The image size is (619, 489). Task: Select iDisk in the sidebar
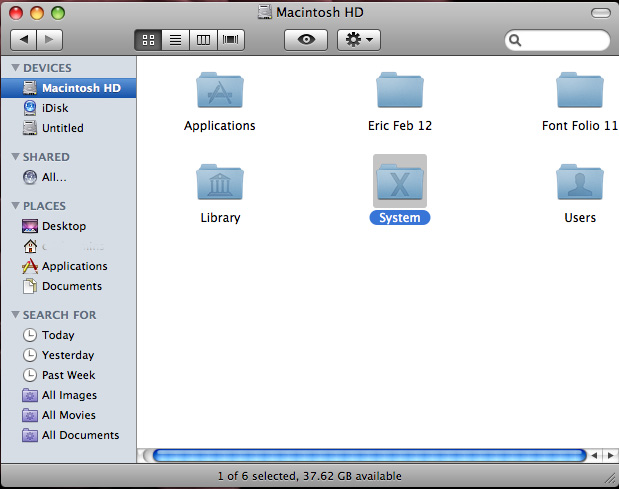pos(69,108)
